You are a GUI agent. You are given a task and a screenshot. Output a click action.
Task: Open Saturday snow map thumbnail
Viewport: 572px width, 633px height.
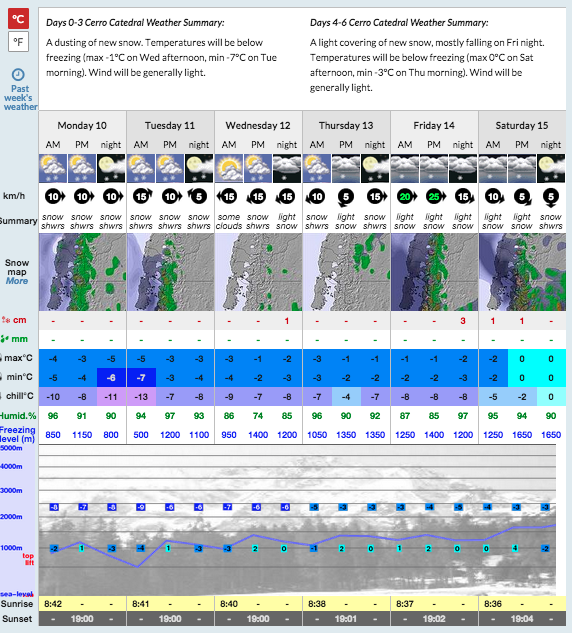click(x=522, y=272)
